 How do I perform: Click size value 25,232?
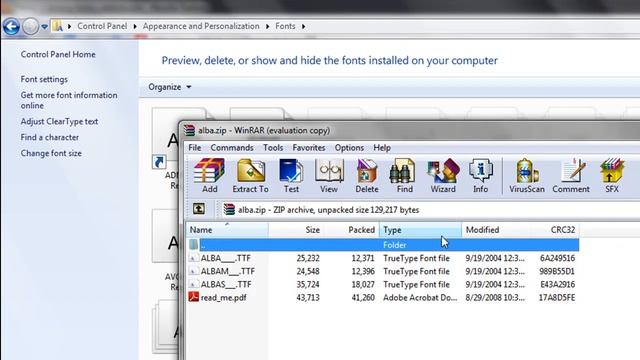(x=308, y=258)
